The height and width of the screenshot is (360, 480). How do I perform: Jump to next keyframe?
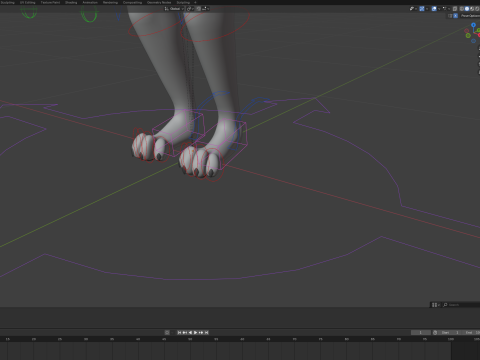[201, 332]
